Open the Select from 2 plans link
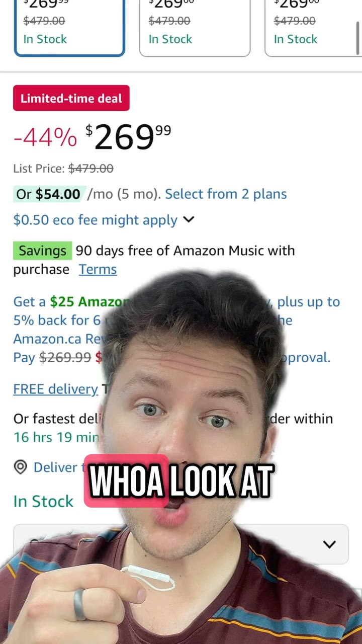The height and width of the screenshot is (644, 362). point(226,194)
